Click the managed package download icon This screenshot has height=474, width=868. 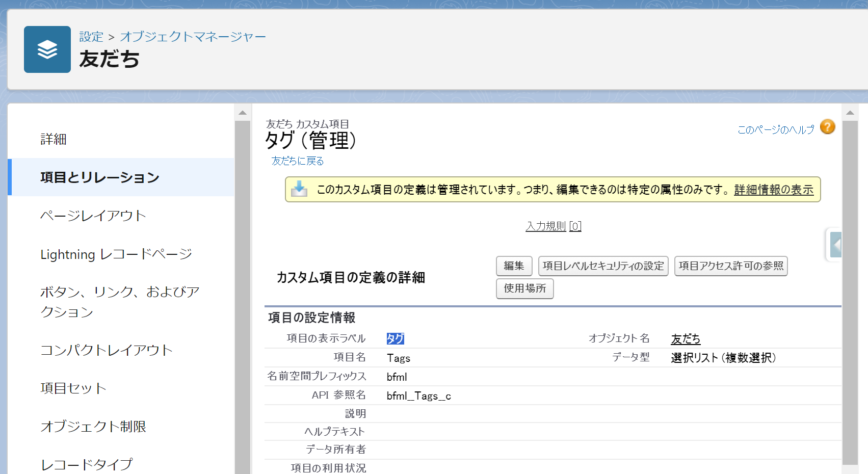[299, 189]
